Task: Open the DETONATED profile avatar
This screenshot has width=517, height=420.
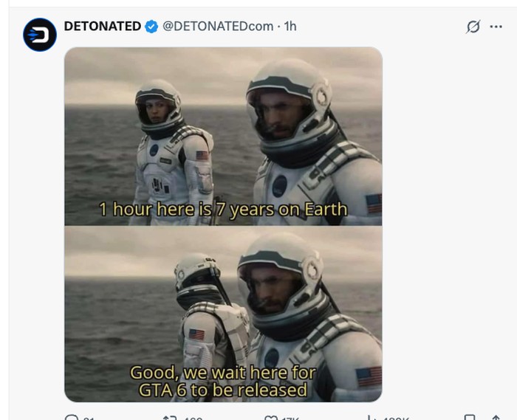Action: pyautogui.click(x=40, y=35)
